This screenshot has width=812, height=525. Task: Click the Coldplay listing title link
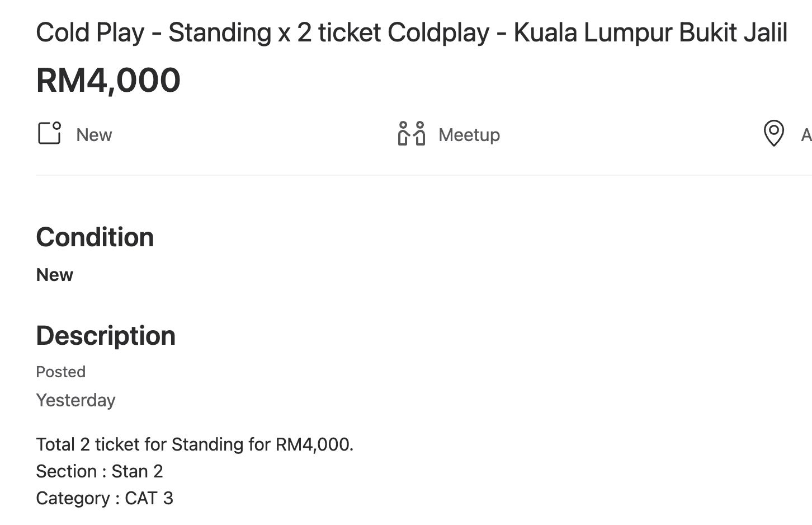click(411, 32)
